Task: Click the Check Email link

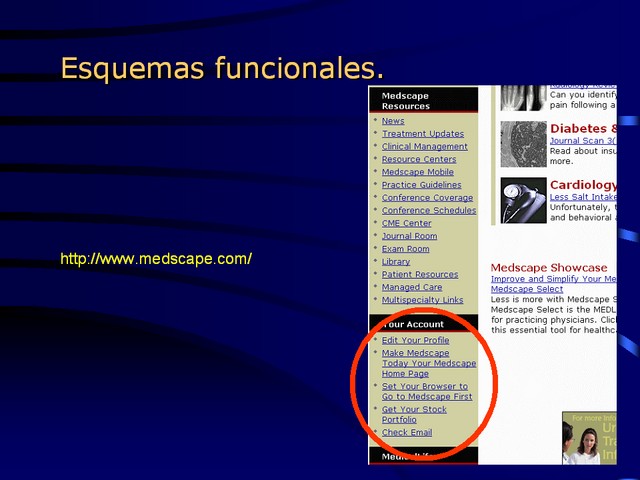Action: (407, 432)
